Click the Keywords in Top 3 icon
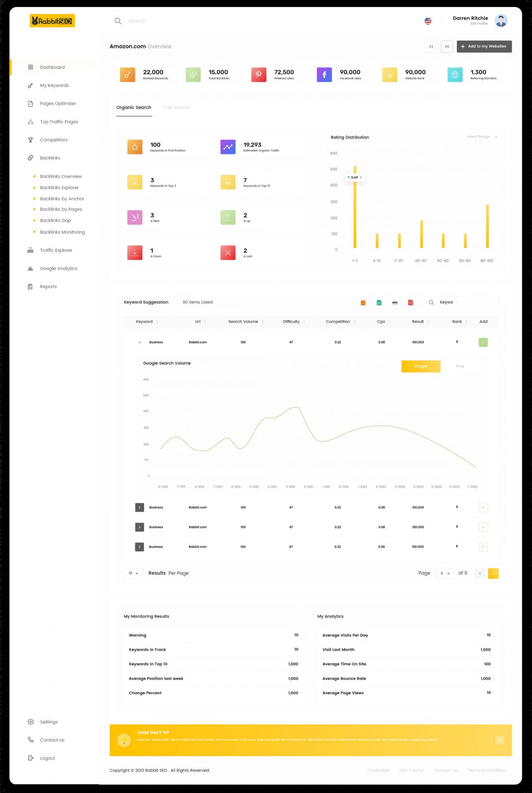532x793 pixels. (x=135, y=182)
